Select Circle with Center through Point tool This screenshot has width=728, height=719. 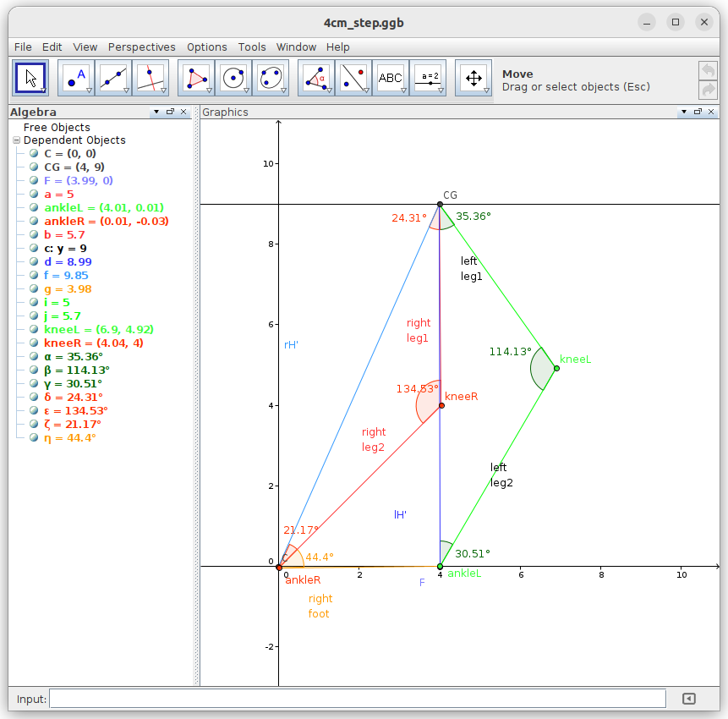233,78
